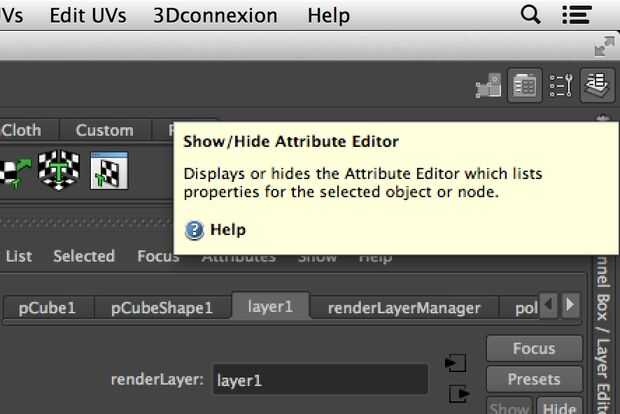Open Spotlight search magnifier
620x414 pixels.
(x=531, y=15)
